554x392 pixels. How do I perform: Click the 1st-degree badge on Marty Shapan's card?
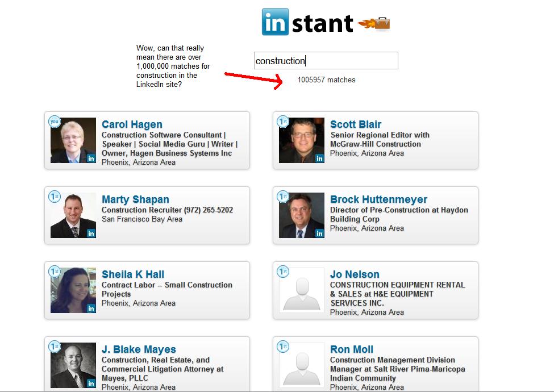(x=55, y=197)
